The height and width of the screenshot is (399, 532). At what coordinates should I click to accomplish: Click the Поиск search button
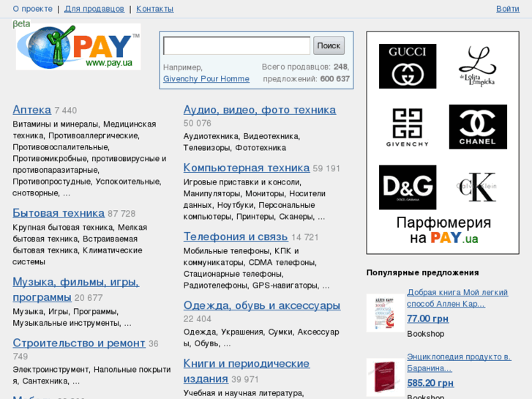pyautogui.click(x=329, y=45)
